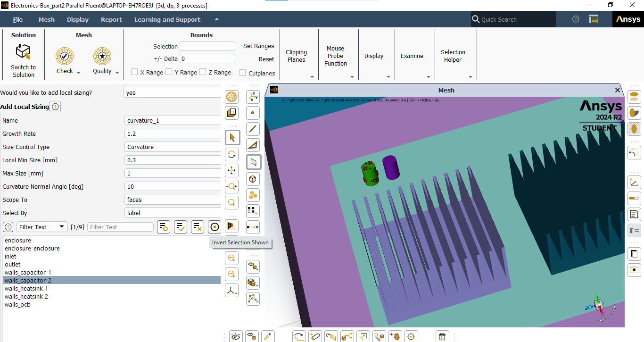This screenshot has height=342, width=644.
Task: Click the cube object selection filter
Action: coord(253,179)
